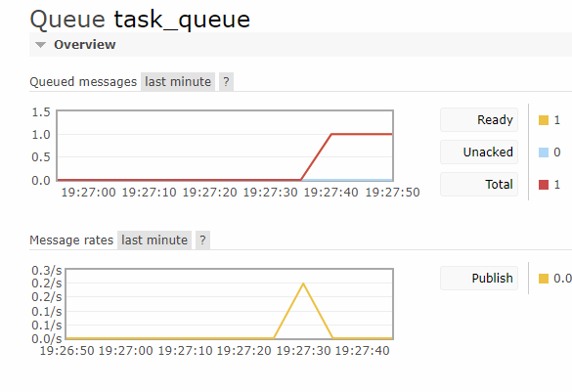The height and width of the screenshot is (392, 572).
Task: Click the publish rate peak on chart
Action: [303, 283]
